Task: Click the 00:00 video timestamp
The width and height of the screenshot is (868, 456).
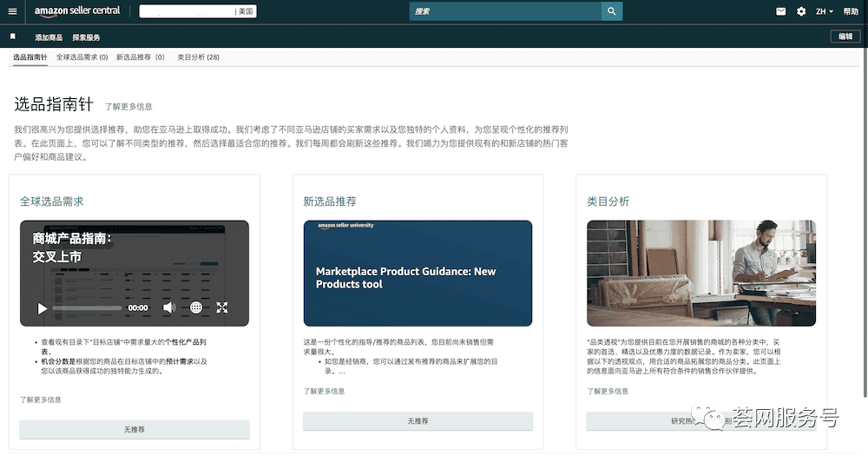Action: [138, 308]
